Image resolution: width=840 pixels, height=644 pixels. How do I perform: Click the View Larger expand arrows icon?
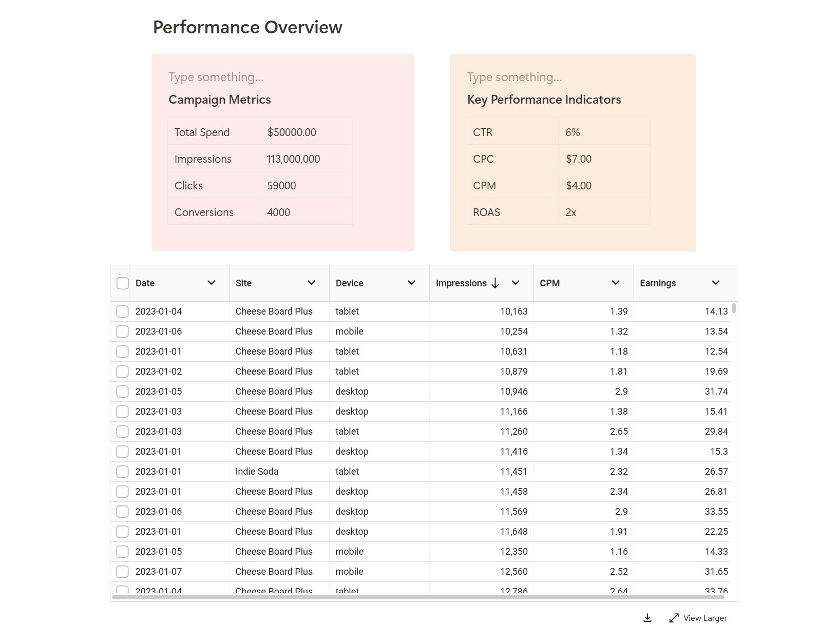pyautogui.click(x=674, y=618)
